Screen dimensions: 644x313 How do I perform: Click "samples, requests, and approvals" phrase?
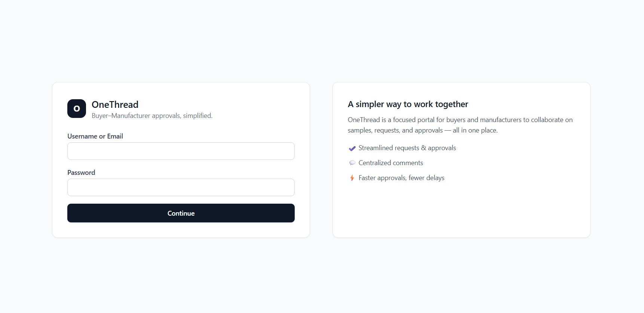(x=395, y=130)
